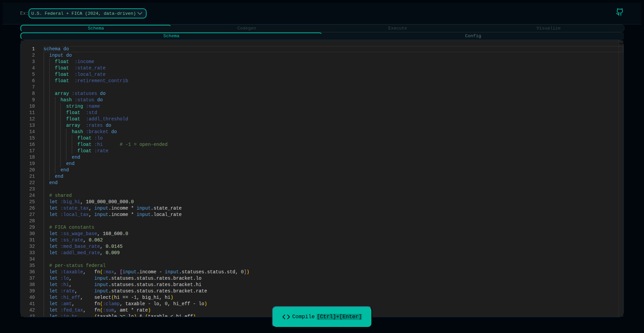This screenshot has height=333, width=644.
Task: Click the ss_wage_base value 168_600.0
Action: click(115, 234)
